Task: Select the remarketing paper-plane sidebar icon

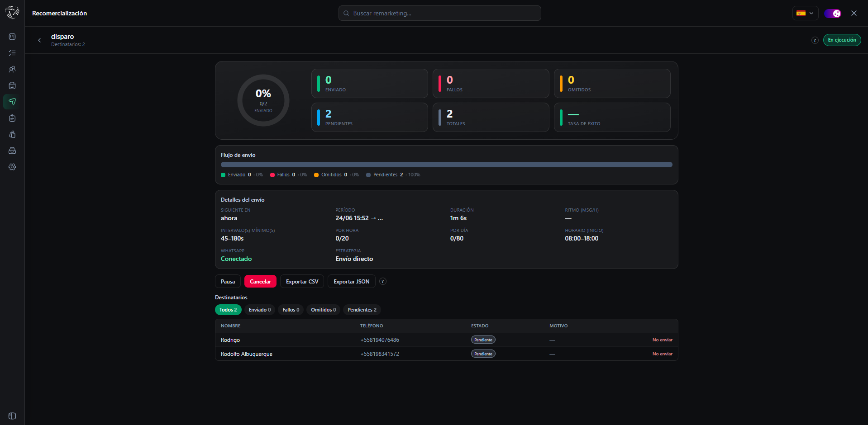Action: click(12, 102)
